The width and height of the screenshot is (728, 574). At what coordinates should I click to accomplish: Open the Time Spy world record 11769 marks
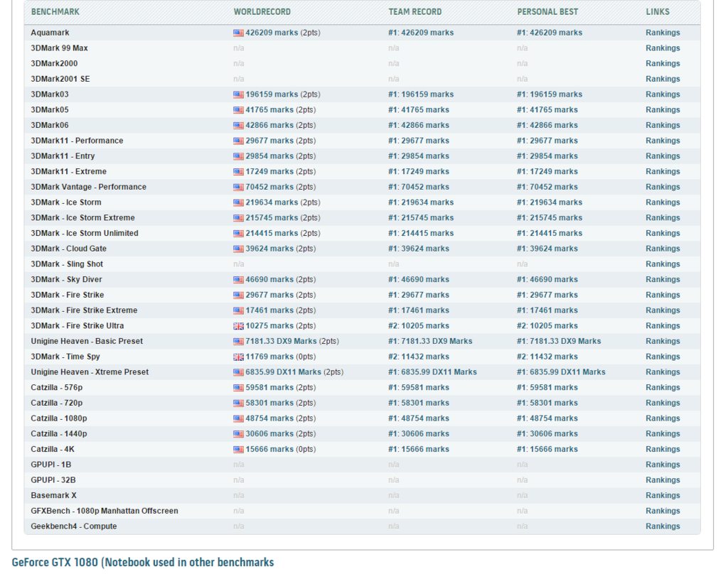[269, 357]
